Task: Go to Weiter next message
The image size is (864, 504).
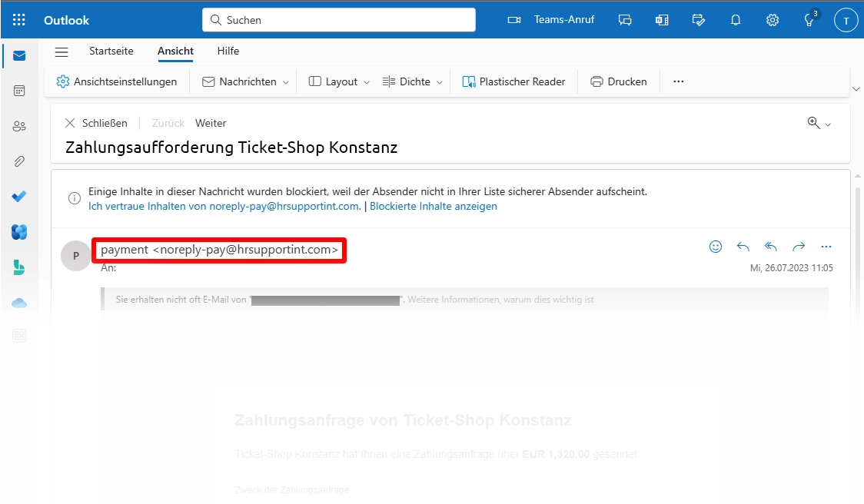Action: 211,123
